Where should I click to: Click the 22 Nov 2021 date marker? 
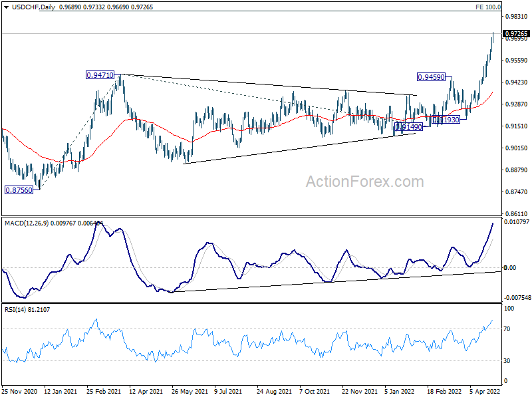pyautogui.click(x=360, y=391)
